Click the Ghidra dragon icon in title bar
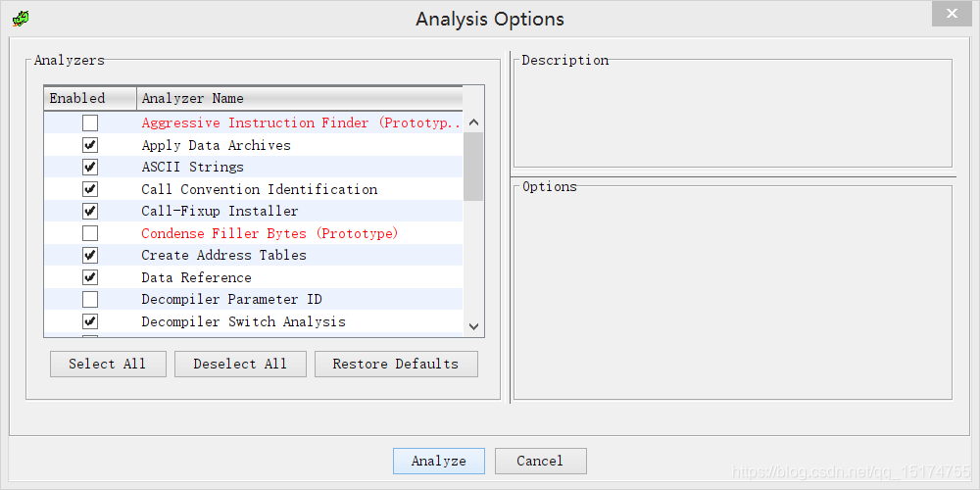This screenshot has height=490, width=980. 21,19
